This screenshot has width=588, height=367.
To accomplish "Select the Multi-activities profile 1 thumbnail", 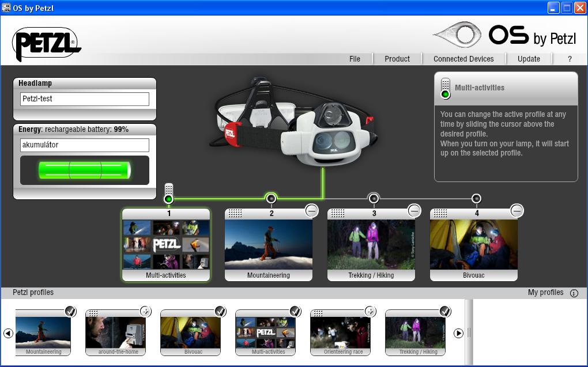I will 166,245.
